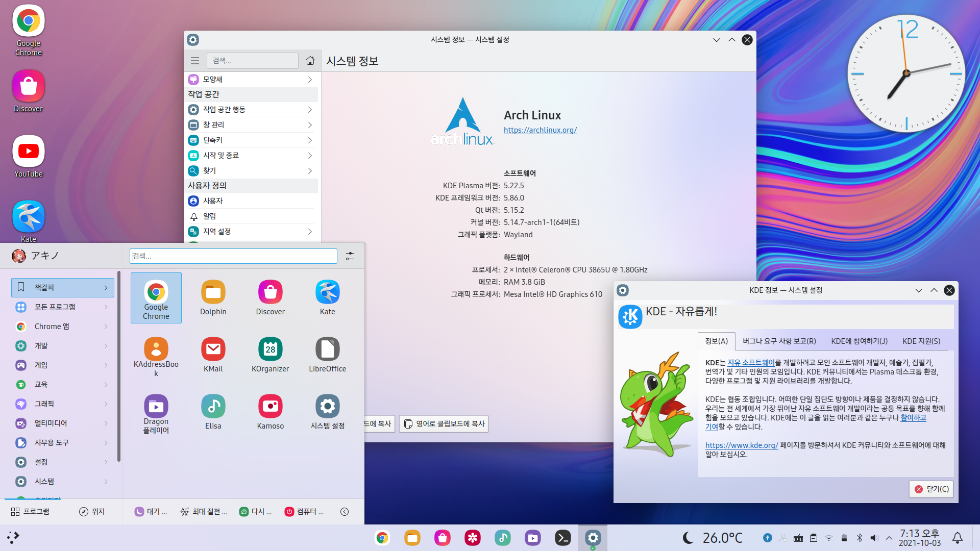Open https://archlinux.org/ link

coord(540,130)
